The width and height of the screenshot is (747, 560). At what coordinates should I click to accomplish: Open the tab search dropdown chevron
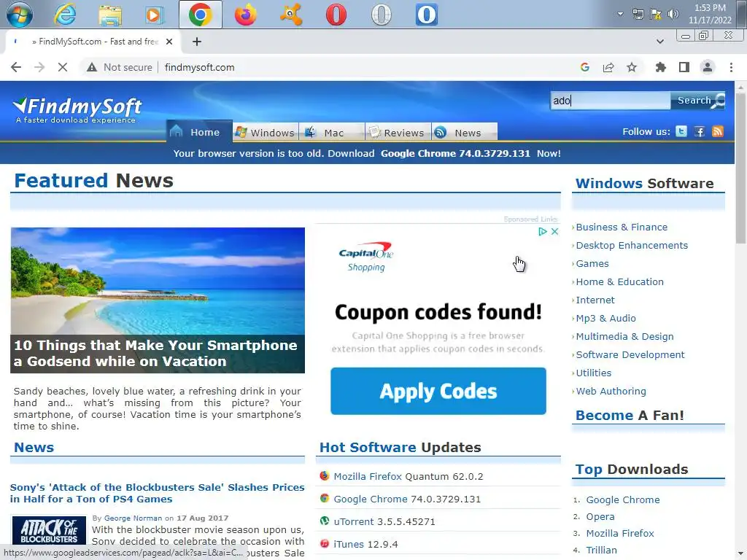[659, 42]
